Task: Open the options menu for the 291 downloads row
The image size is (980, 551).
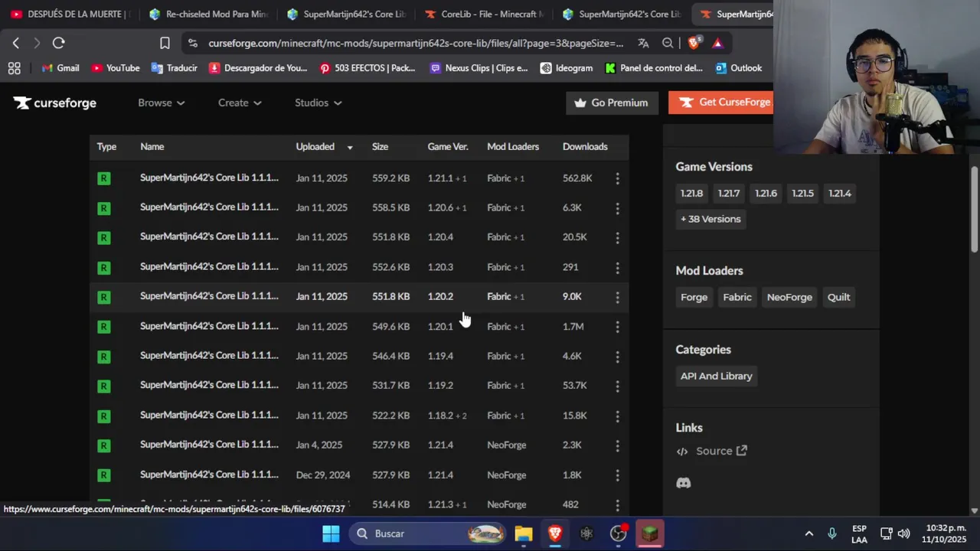Action: tap(617, 267)
